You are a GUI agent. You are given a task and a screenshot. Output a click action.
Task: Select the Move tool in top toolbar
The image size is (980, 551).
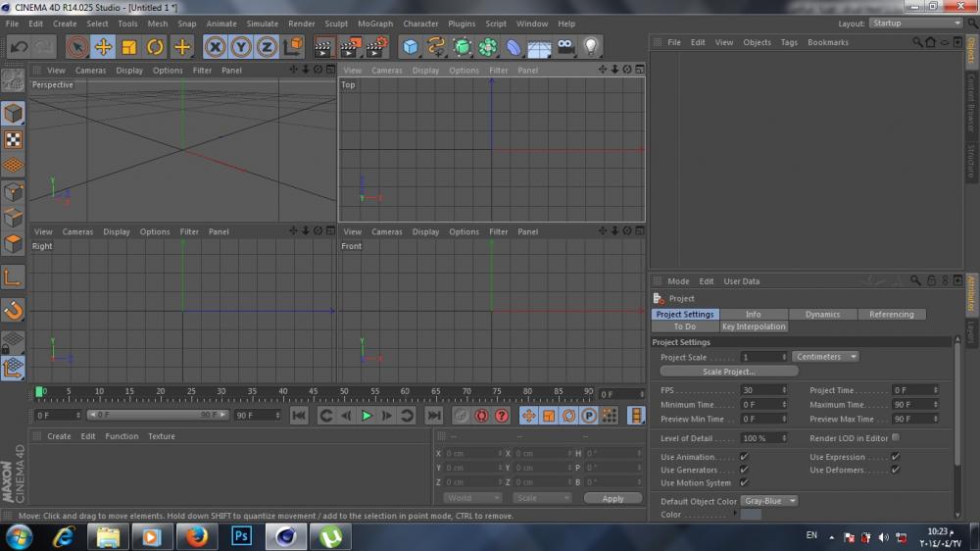pos(103,47)
